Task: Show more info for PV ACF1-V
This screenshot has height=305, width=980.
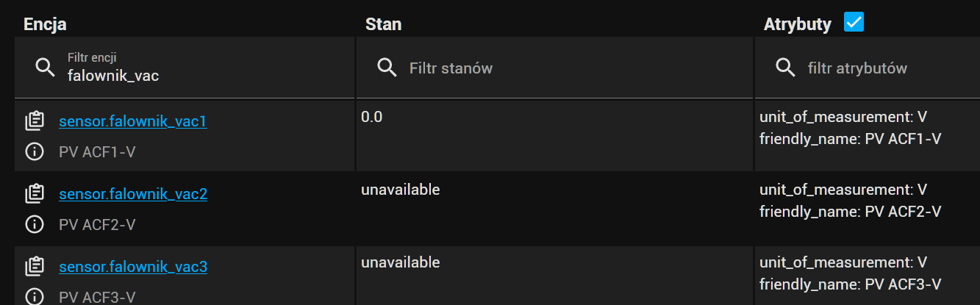Action: (34, 152)
